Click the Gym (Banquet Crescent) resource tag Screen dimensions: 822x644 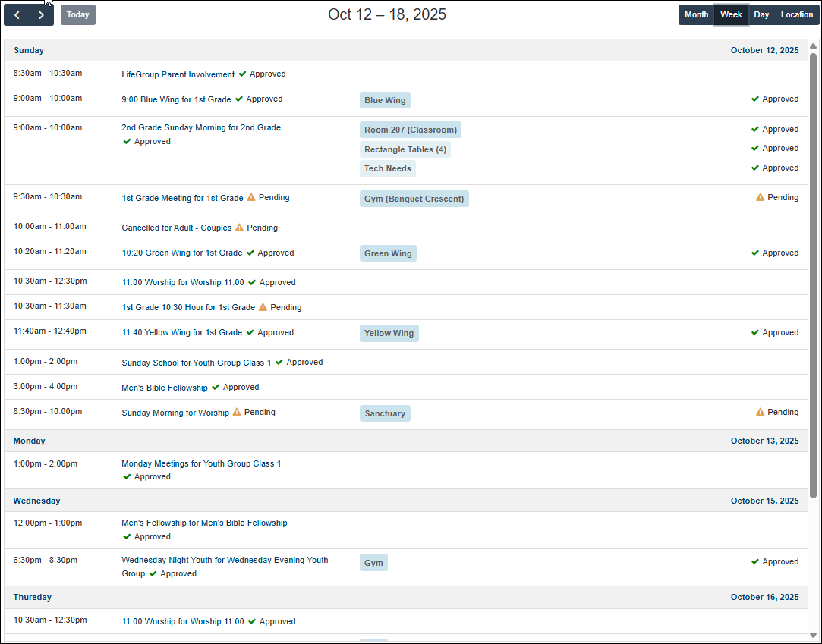point(414,199)
